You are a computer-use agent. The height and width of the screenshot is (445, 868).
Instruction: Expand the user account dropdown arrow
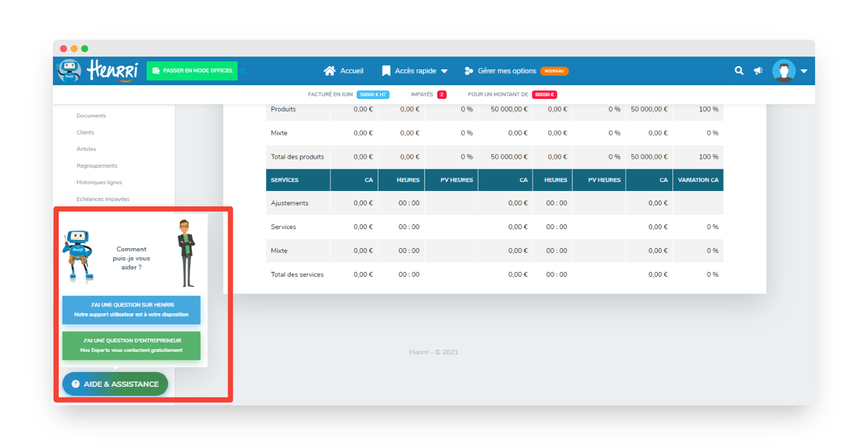tap(804, 71)
